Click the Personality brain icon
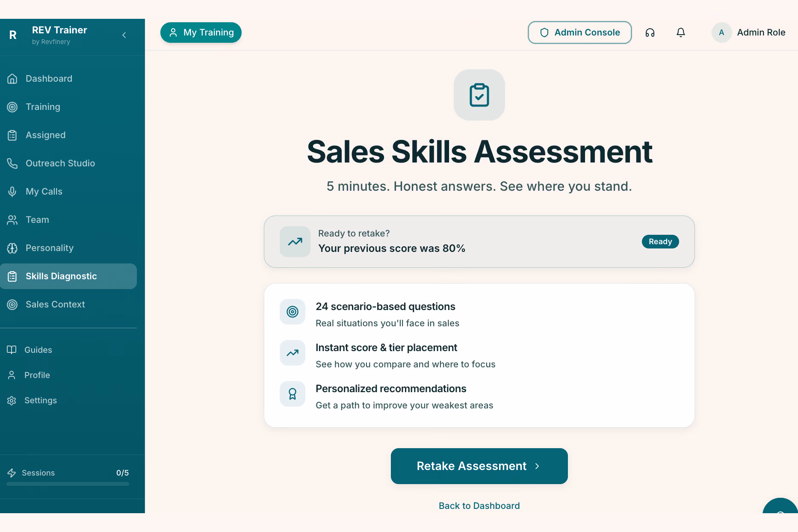The height and width of the screenshot is (532, 798). [12, 248]
